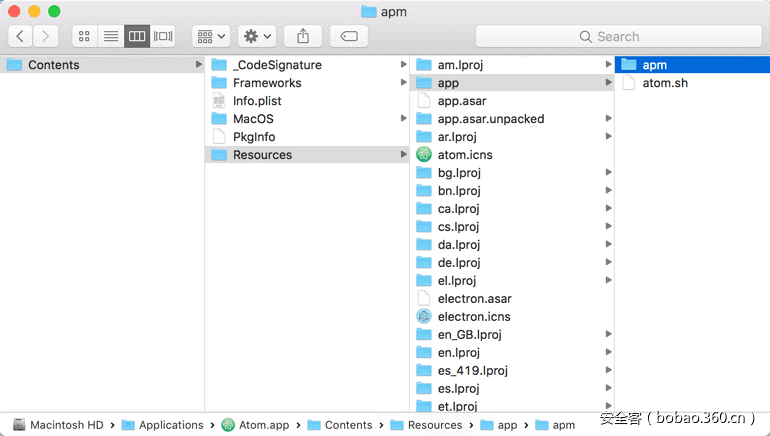The image size is (770, 436).
Task: Select the atom.sh script file
Action: tap(664, 83)
